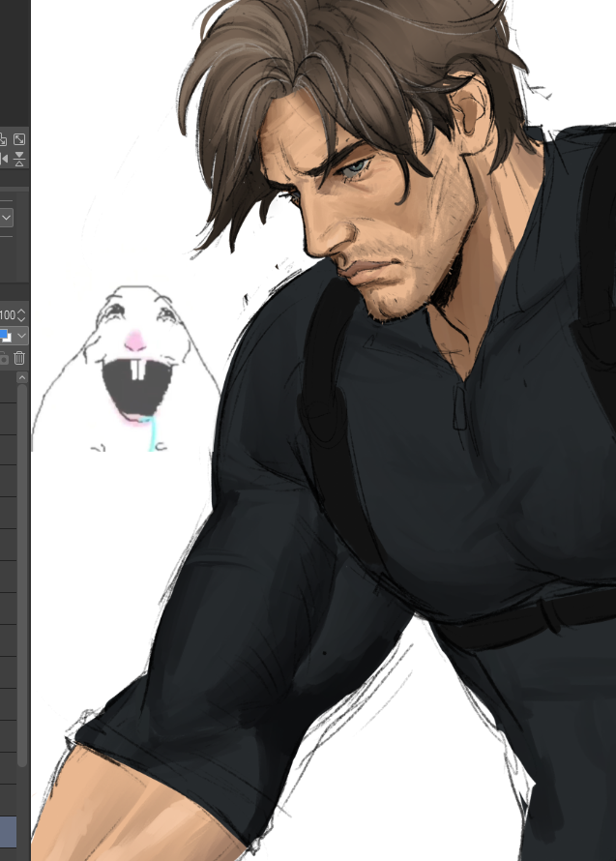Viewport: 616px width, 861px height.
Task: Click the opacity value 100
Action: pos(7,315)
